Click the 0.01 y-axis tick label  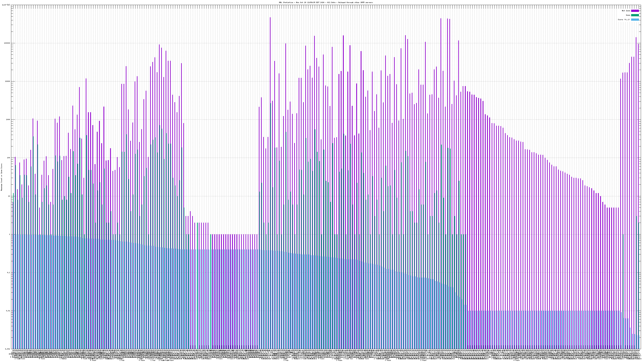click(x=8, y=311)
